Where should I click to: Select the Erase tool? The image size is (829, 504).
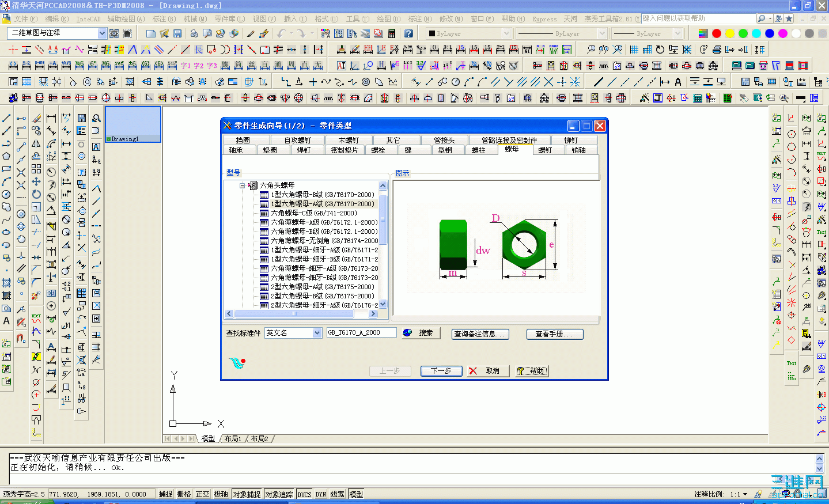pos(36,118)
